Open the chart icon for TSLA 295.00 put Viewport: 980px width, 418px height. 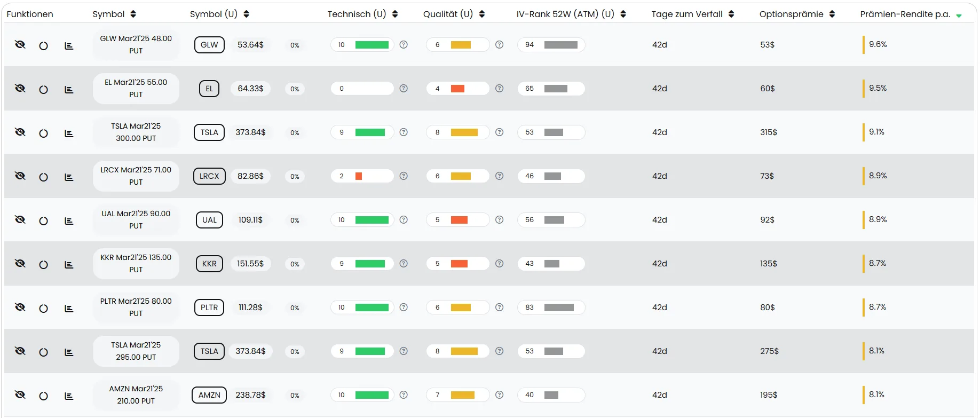coord(69,352)
